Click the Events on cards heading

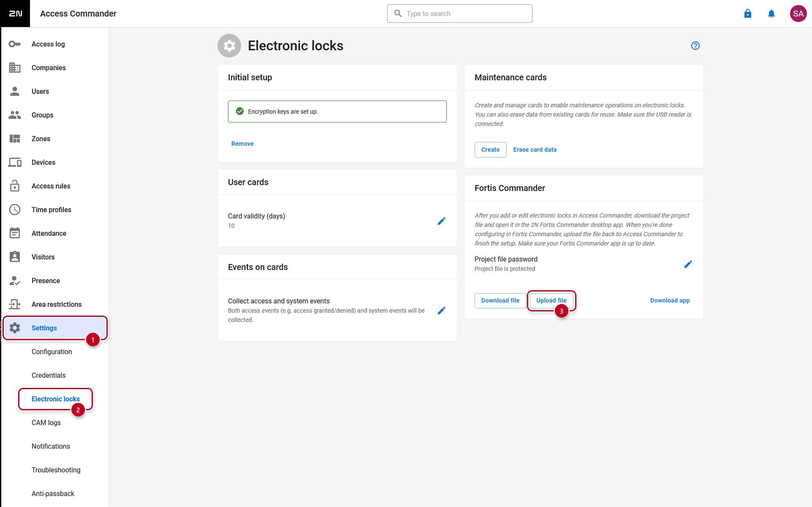pyautogui.click(x=258, y=267)
